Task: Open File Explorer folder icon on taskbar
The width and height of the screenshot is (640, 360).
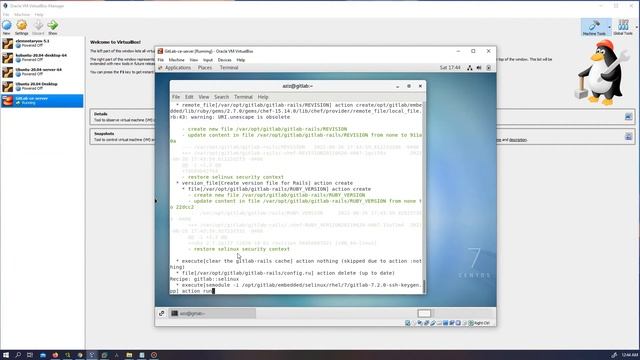Action: click(x=129, y=355)
